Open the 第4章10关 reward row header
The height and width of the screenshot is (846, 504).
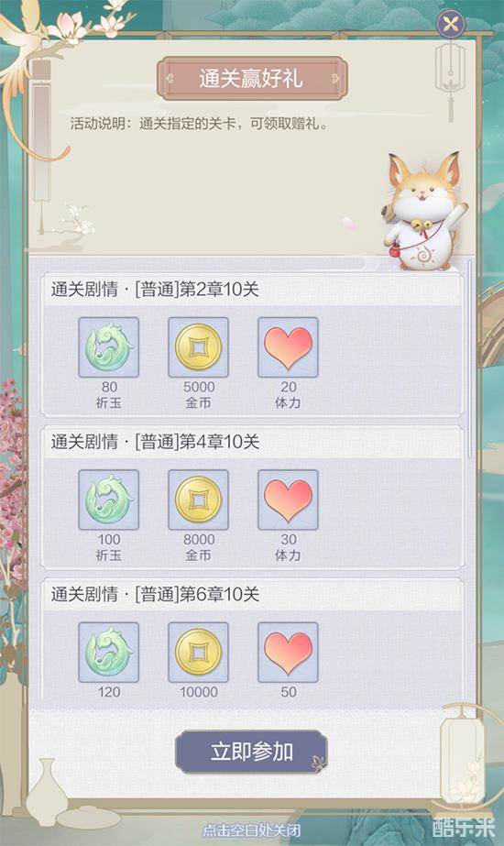coord(251,443)
